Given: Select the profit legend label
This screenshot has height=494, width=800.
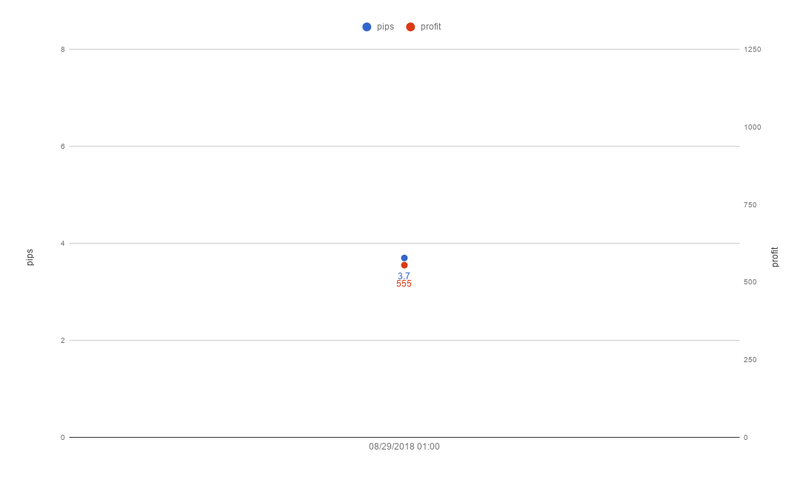Looking at the screenshot, I should [431, 27].
